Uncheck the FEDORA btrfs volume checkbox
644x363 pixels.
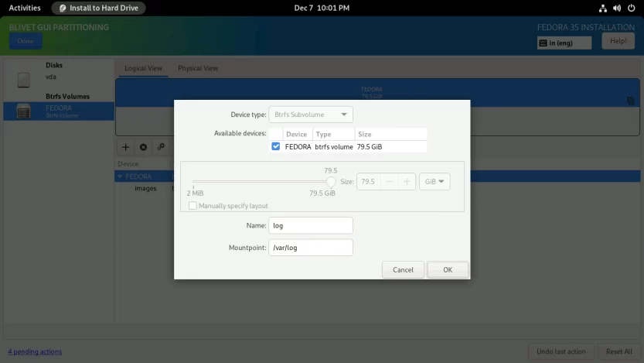(x=275, y=146)
